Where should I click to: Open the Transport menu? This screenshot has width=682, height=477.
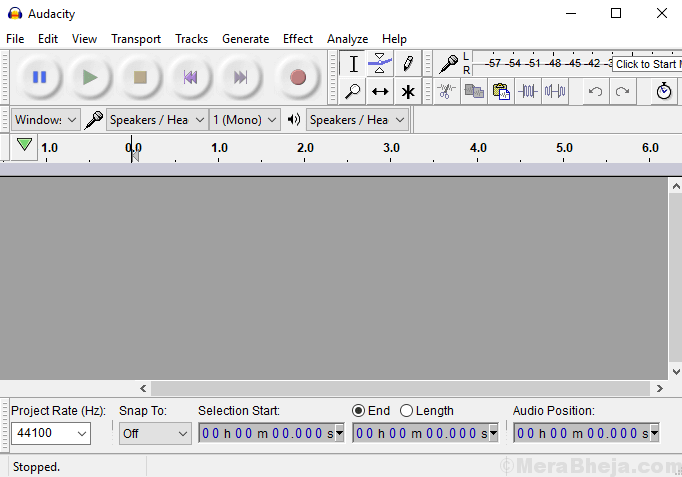point(136,39)
